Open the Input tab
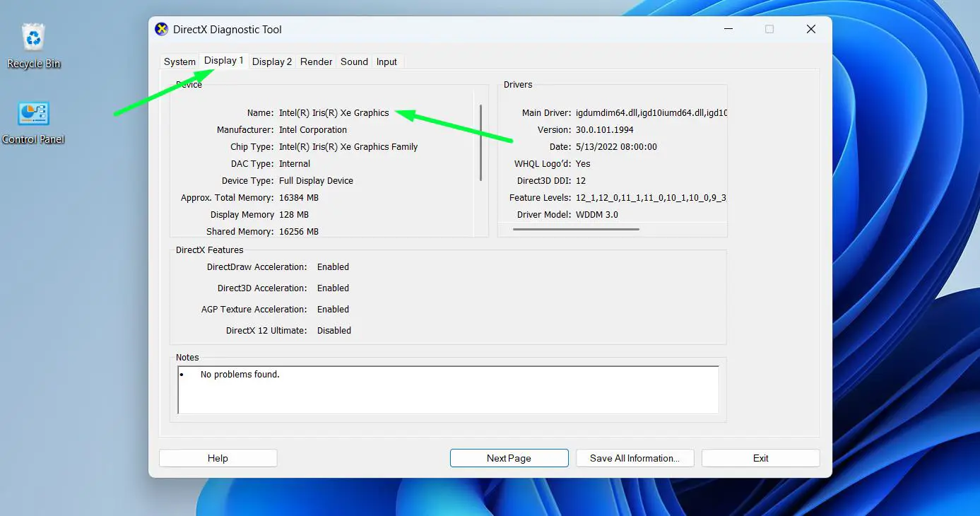 (386, 61)
